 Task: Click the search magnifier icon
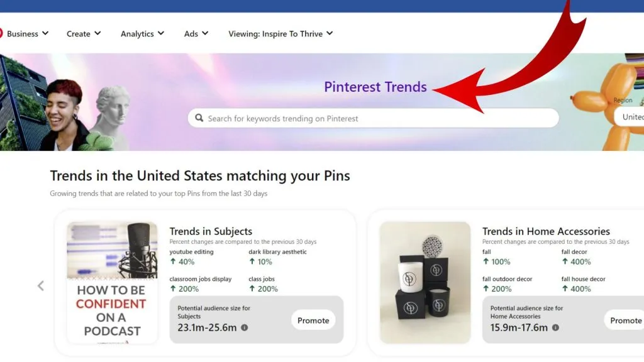(199, 118)
